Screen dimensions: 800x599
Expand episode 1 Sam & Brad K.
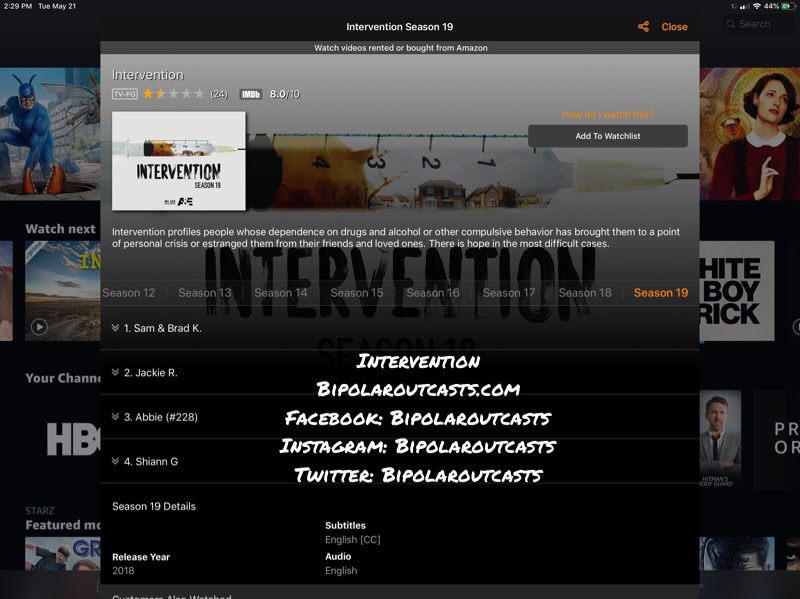[x=162, y=328]
